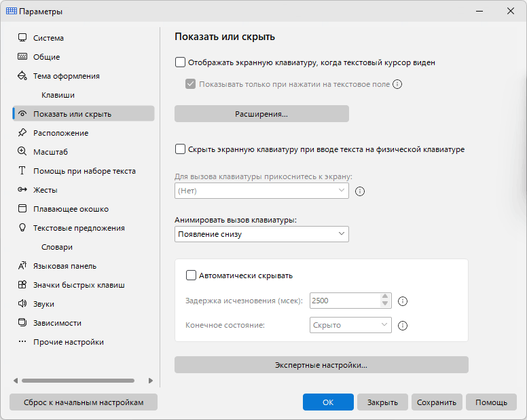
Task: Click the language icon for Языковая панель
Action: [22, 265]
